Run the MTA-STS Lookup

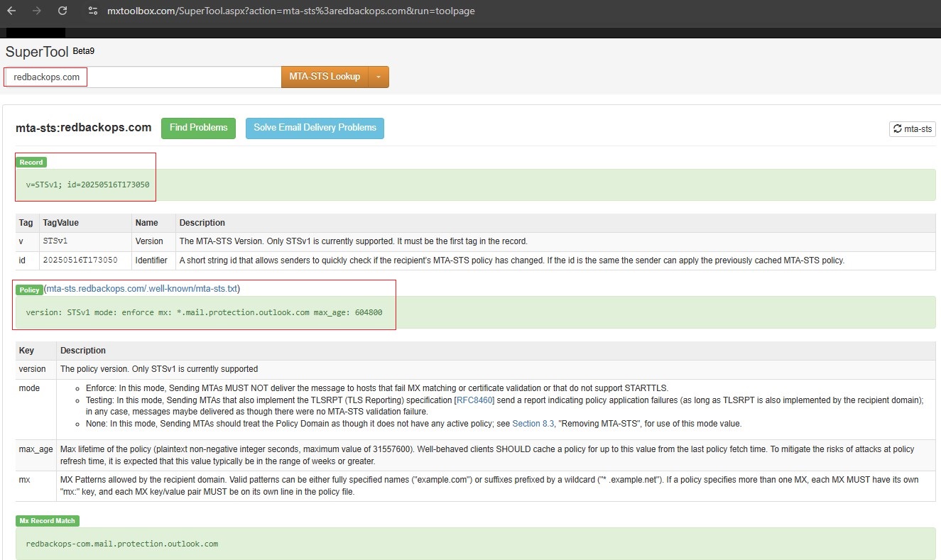tap(325, 77)
